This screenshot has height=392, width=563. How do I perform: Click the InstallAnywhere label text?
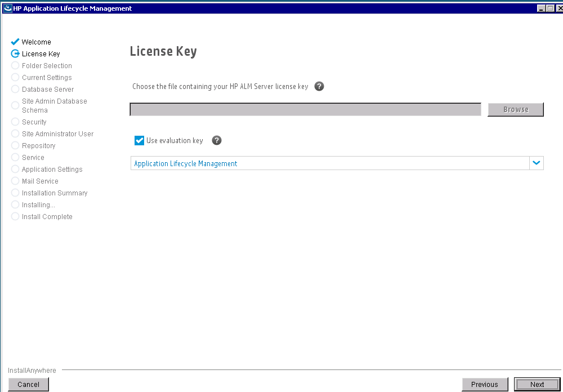click(32, 371)
